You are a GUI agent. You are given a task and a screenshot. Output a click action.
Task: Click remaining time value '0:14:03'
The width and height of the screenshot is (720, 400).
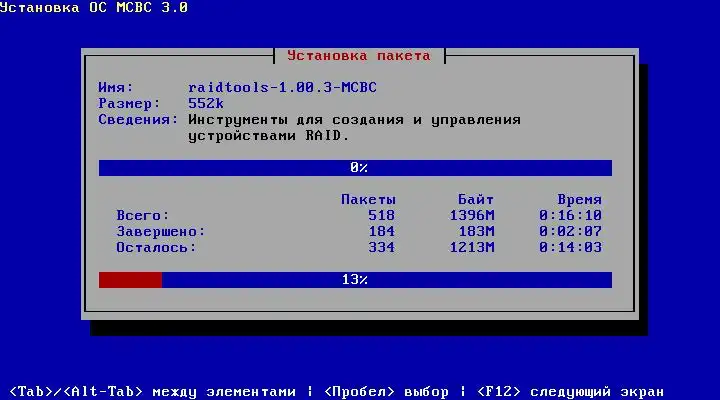coord(570,248)
